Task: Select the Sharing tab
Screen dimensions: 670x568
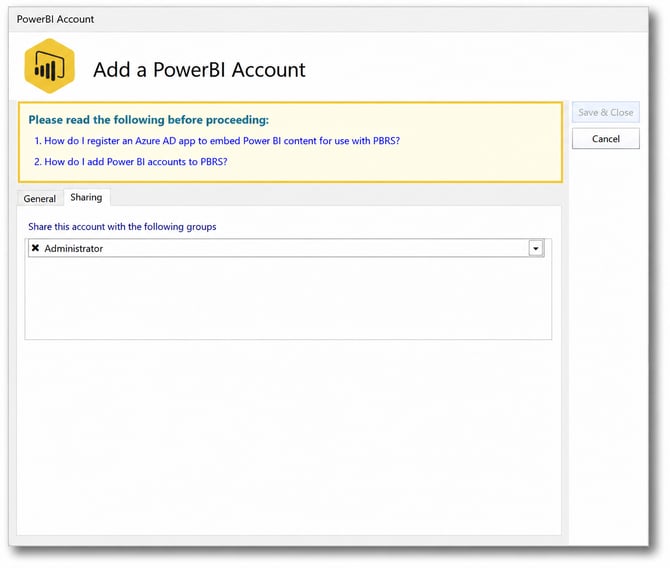Action: (x=86, y=197)
